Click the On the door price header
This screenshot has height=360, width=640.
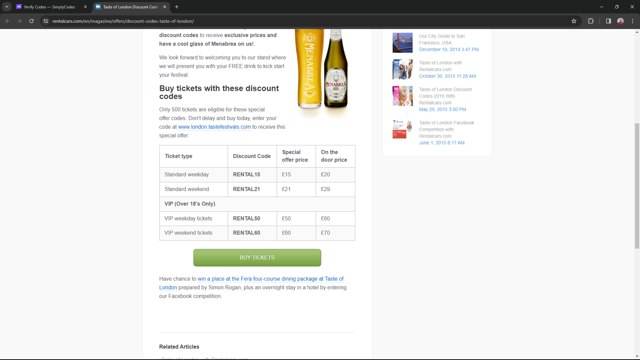pos(335,156)
